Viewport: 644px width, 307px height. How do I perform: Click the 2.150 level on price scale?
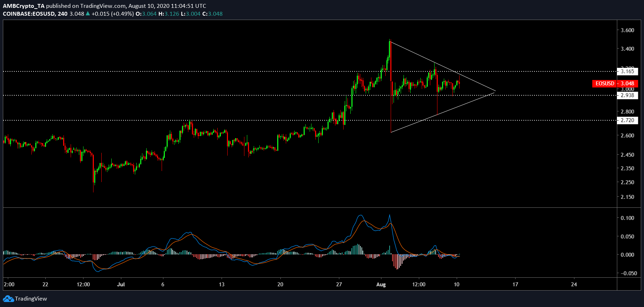pos(627,197)
